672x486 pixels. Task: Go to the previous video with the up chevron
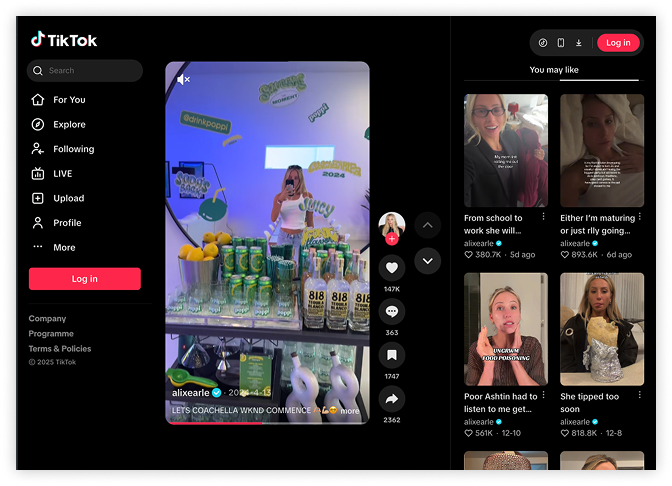pos(428,226)
